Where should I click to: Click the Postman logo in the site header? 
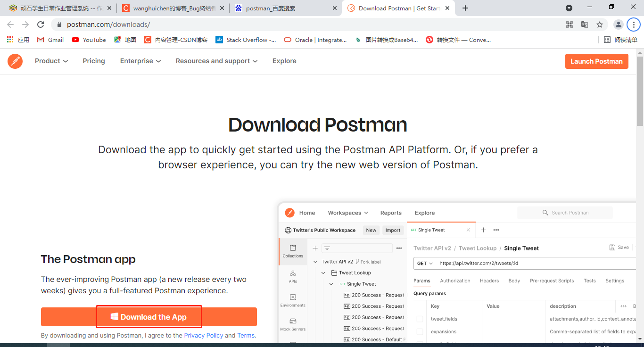[x=15, y=61]
